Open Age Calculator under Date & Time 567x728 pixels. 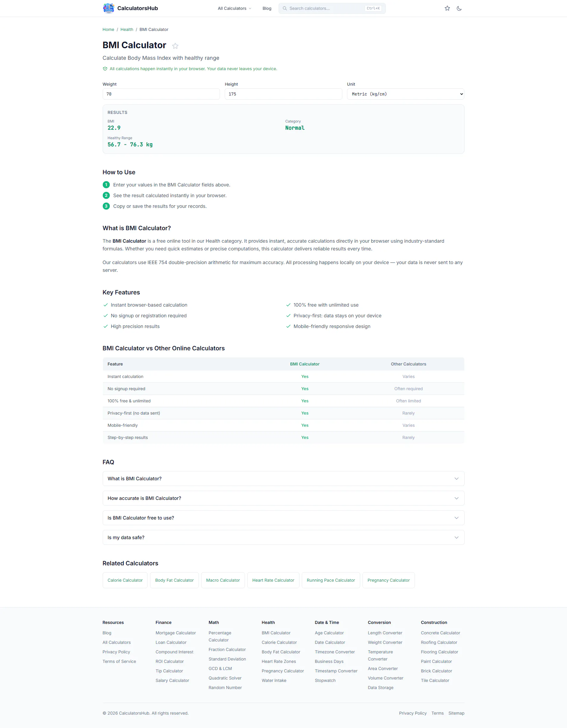coord(329,633)
